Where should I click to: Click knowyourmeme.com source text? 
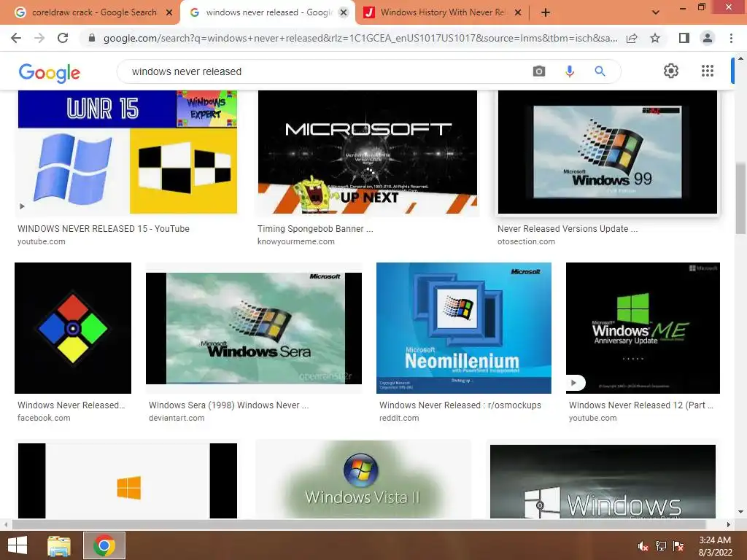click(x=296, y=241)
